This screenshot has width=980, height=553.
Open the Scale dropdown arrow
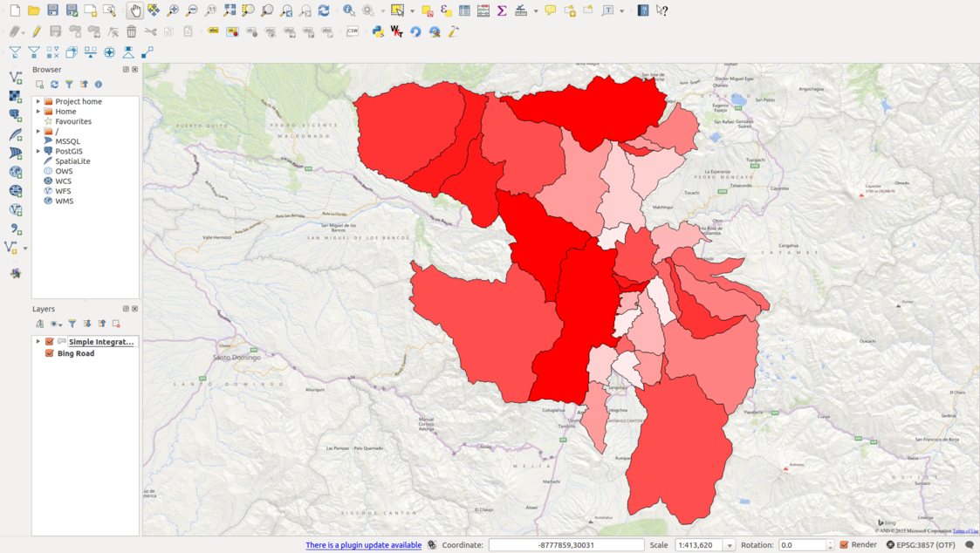tap(730, 545)
